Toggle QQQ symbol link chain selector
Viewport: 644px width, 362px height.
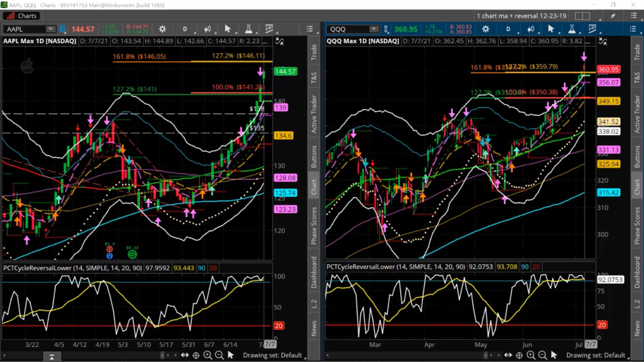(386, 29)
